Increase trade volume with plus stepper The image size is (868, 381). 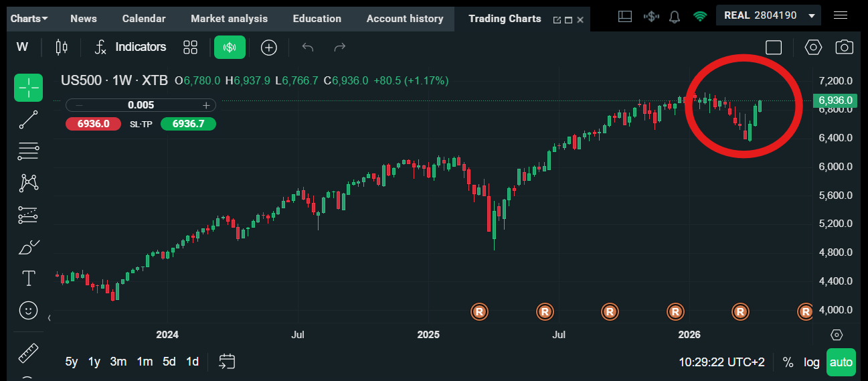206,105
